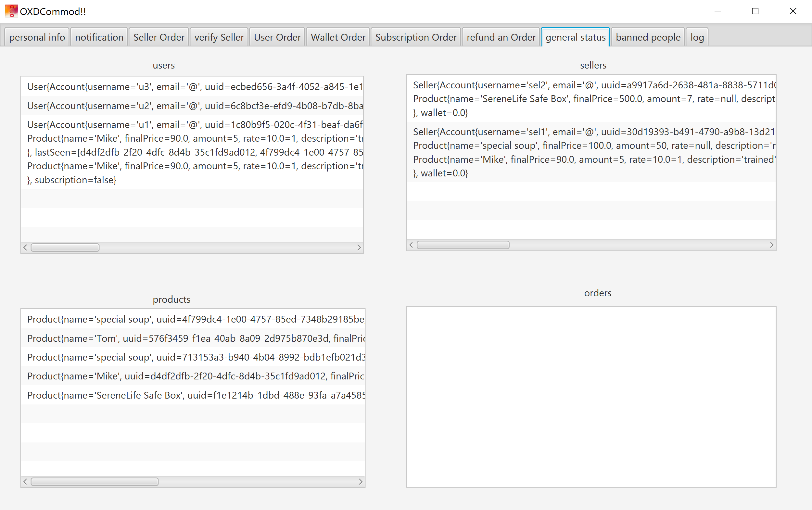The width and height of the screenshot is (812, 510).
Task: Maximize the OXDCommod window
Action: pyautogui.click(x=755, y=11)
